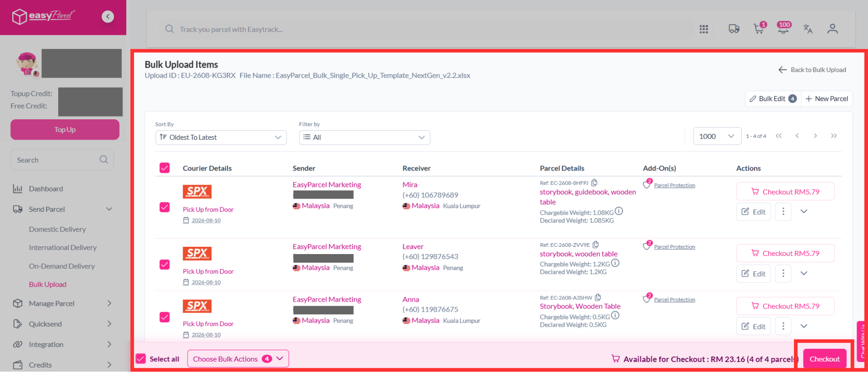Checkout Anna's parcel for RM5.79

coord(785,306)
